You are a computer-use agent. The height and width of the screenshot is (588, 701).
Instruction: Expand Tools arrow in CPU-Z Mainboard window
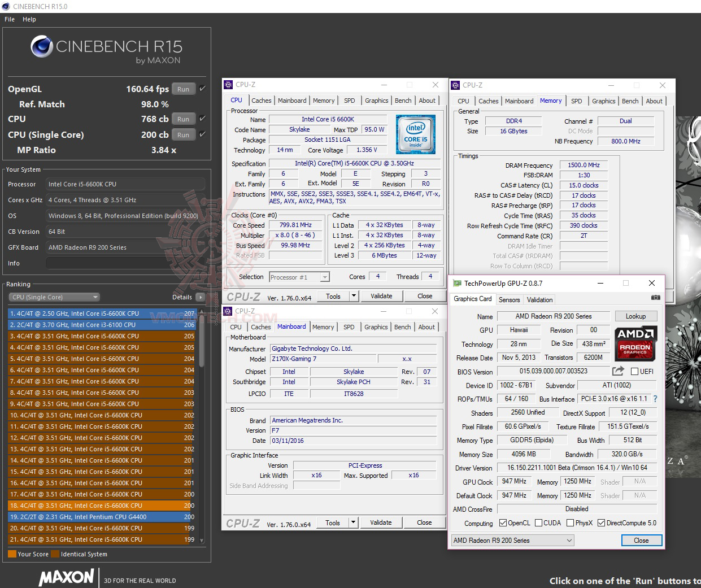(354, 522)
